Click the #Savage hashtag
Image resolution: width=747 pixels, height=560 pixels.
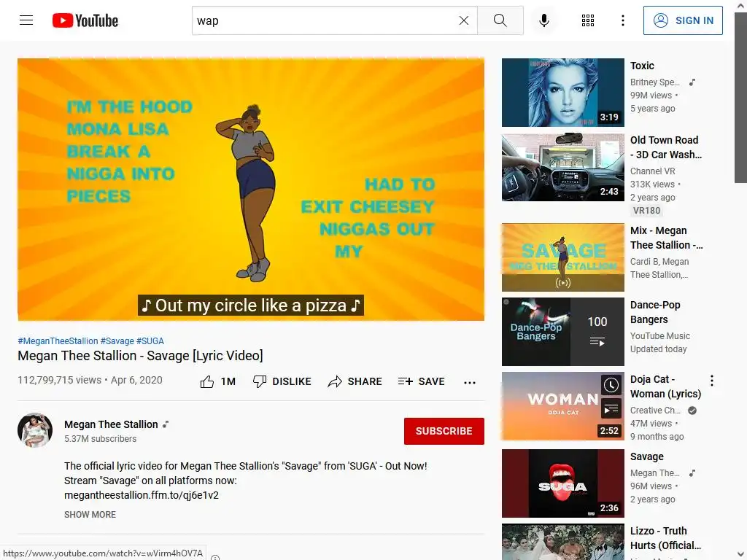click(x=117, y=341)
